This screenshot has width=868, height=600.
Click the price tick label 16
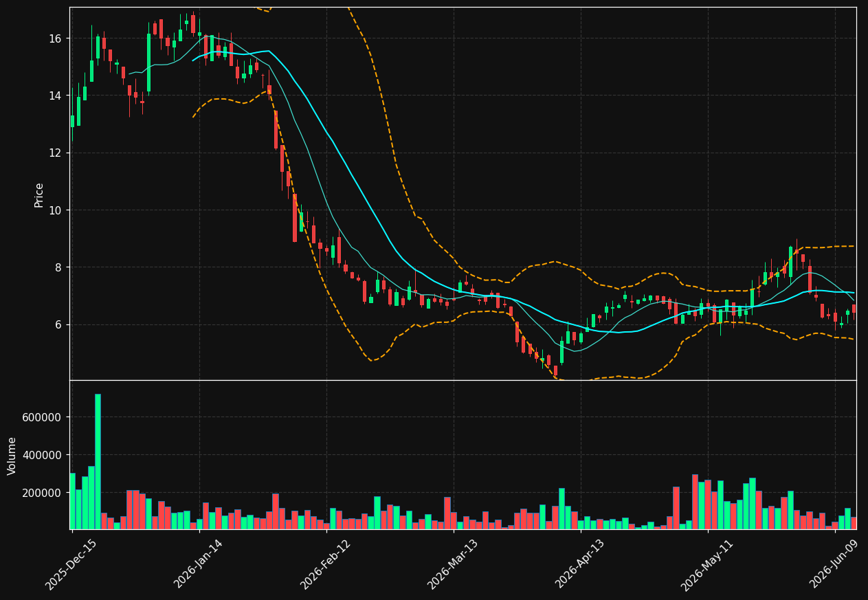[x=55, y=38]
